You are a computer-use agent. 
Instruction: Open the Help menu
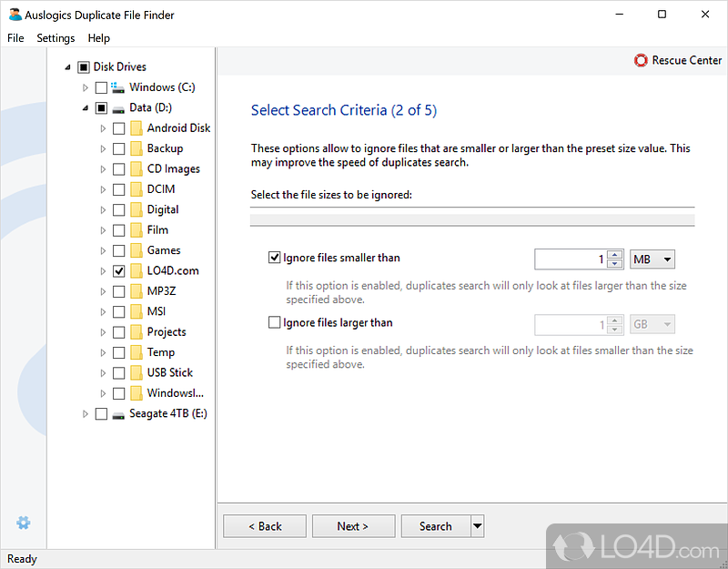click(98, 38)
